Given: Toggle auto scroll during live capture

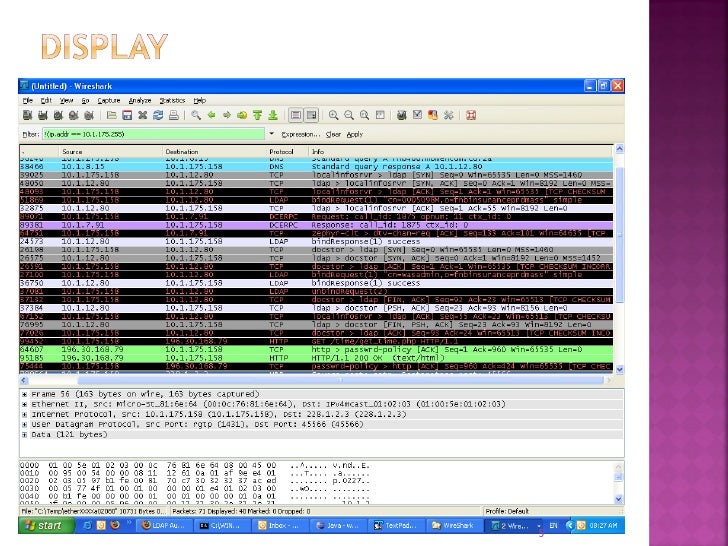Looking at the screenshot, I should tap(312, 115).
